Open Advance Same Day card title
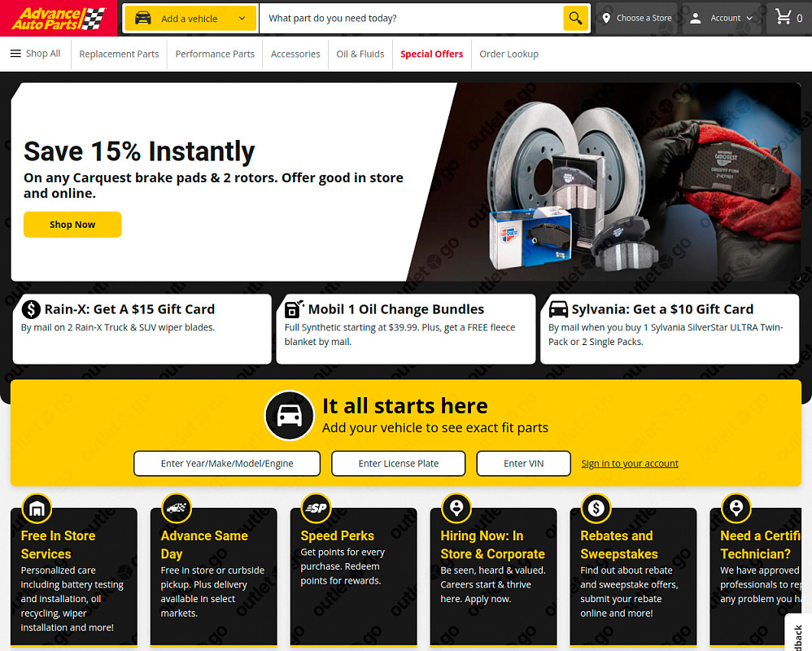 204,545
